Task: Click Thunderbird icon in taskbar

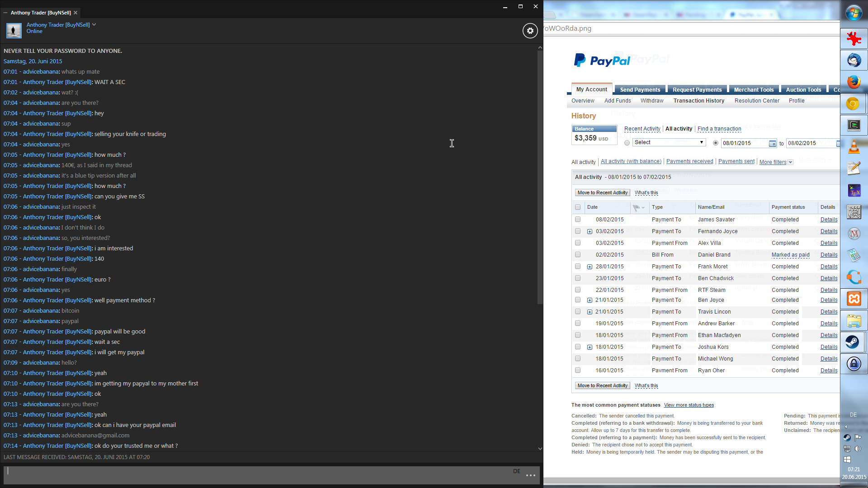Action: click(x=854, y=60)
